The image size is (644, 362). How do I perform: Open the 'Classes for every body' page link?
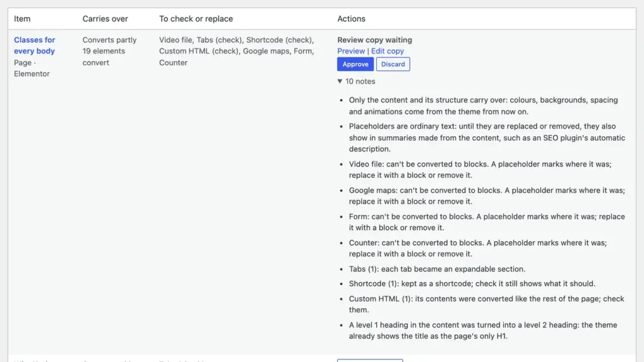click(x=35, y=45)
